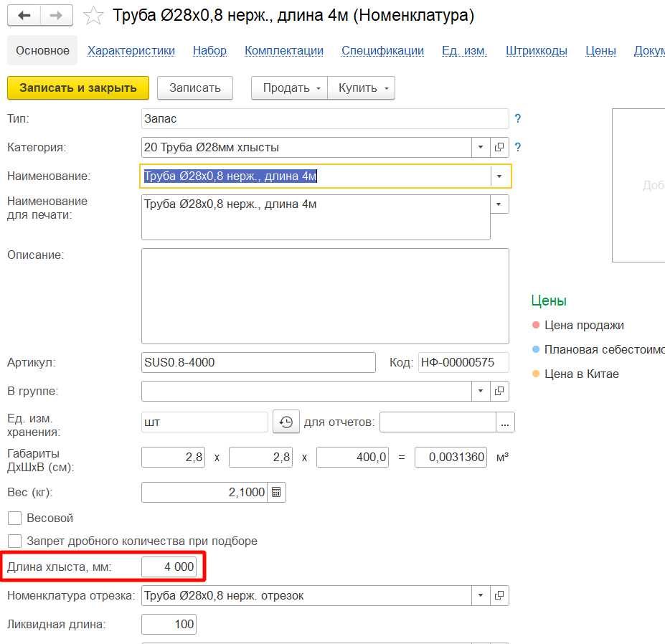The image size is (665, 644).
Task: Click the unit history clock icon
Action: tap(286, 422)
